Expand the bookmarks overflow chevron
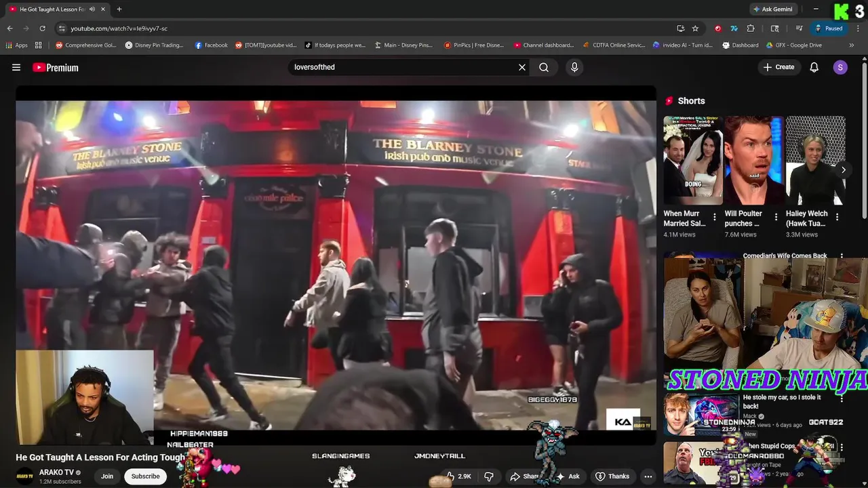This screenshot has width=868, height=488. (852, 45)
